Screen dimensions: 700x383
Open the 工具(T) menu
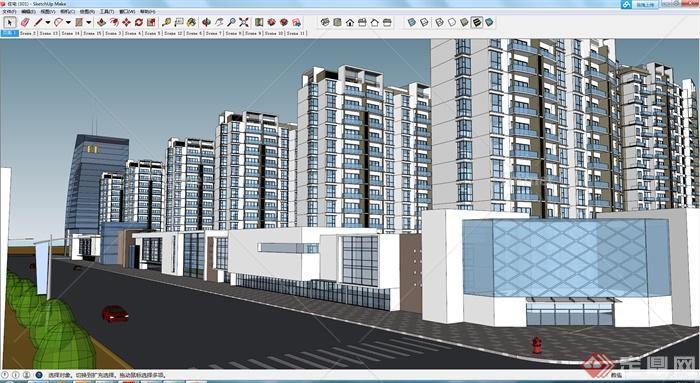[x=107, y=12]
